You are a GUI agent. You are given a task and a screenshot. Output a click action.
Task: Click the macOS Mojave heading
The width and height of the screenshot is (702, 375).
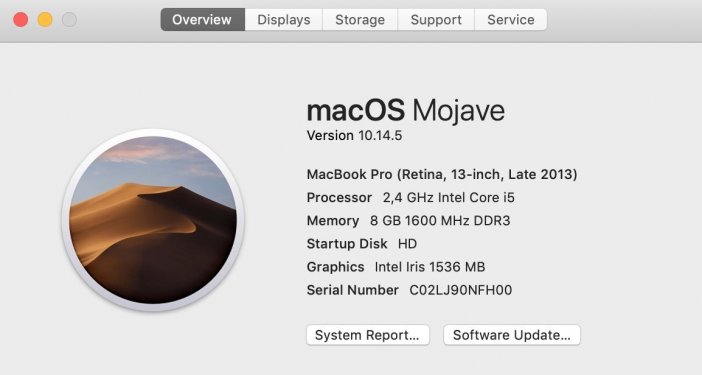point(406,110)
